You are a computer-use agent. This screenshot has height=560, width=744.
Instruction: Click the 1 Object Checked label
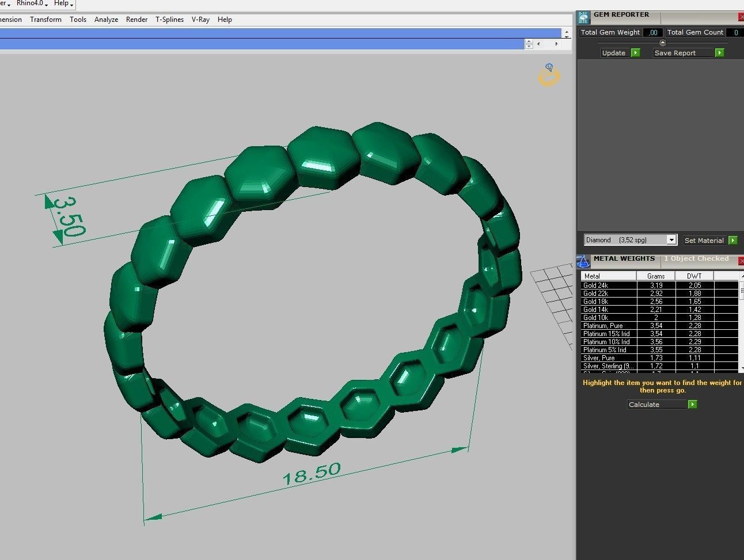[x=696, y=259]
